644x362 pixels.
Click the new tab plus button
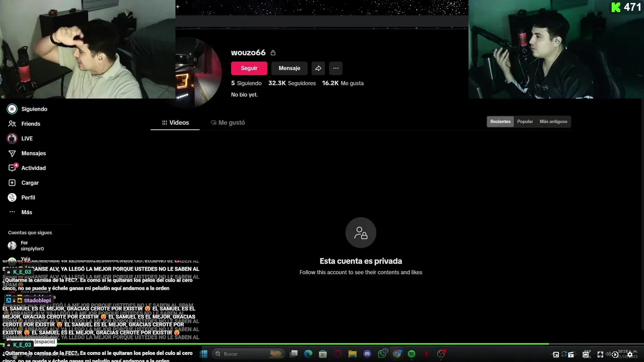[x=178, y=7]
